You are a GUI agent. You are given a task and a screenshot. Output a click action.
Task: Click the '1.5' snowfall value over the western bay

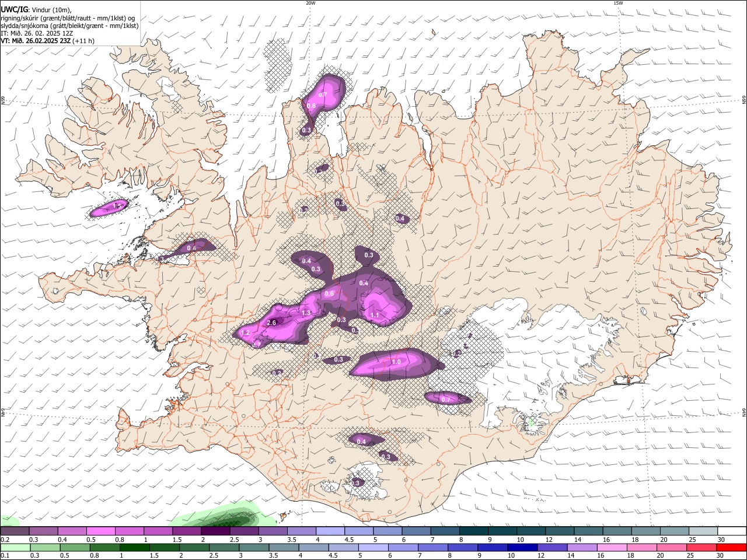tap(117, 205)
